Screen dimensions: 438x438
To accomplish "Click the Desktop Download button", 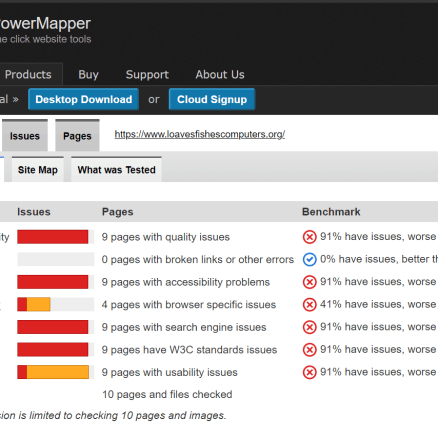I will pyautogui.click(x=84, y=99).
